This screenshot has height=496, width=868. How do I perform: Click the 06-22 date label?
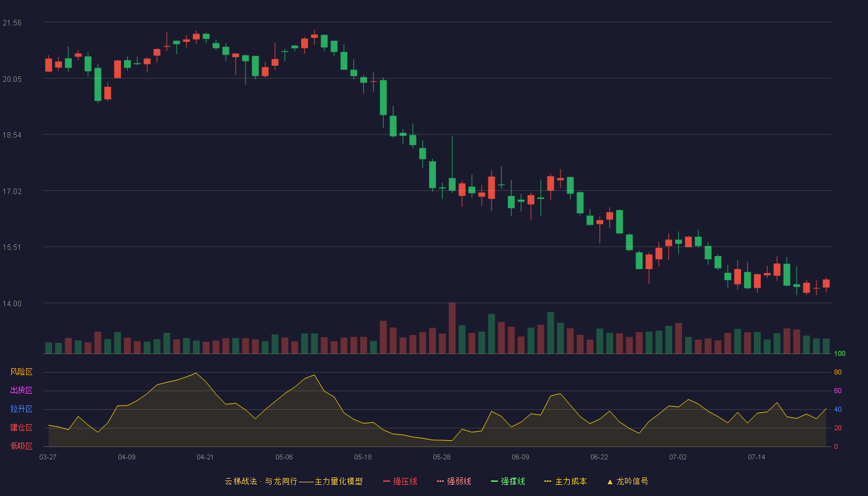coord(599,457)
